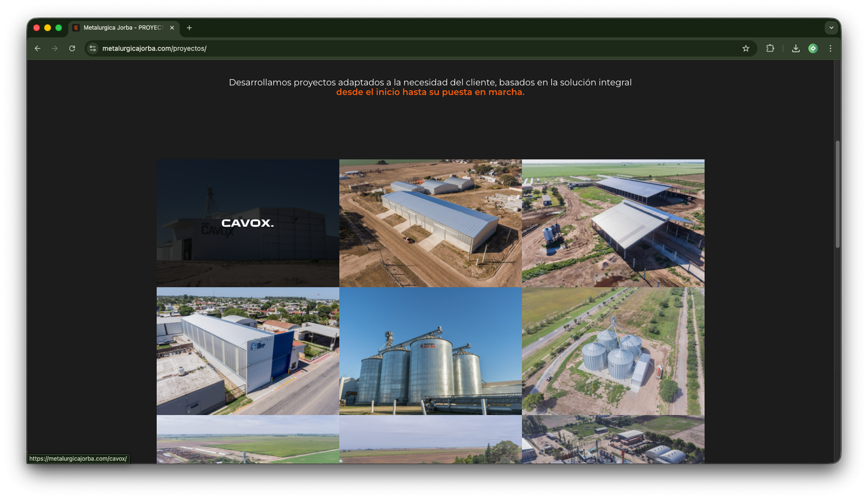Expand the tab search chevron

[831, 28]
